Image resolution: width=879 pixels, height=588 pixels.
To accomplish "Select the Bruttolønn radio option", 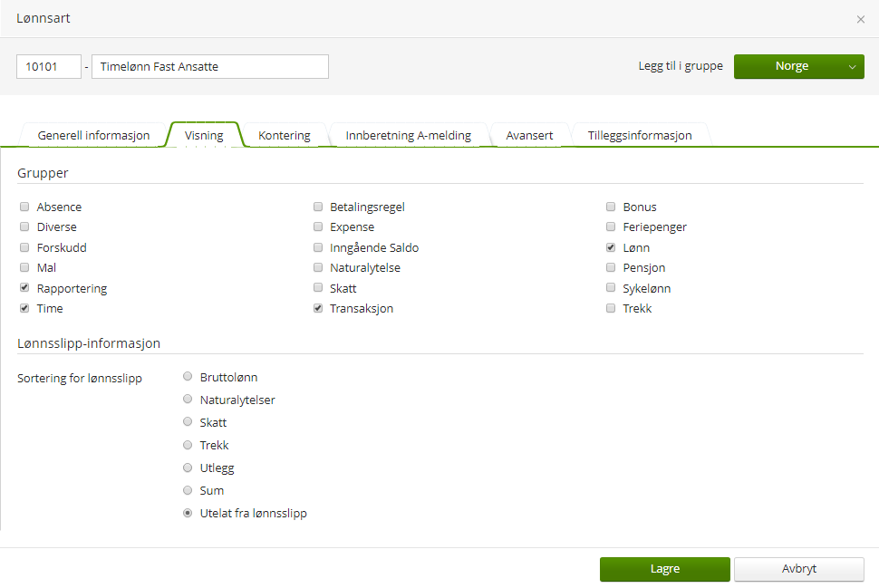I will tap(188, 377).
